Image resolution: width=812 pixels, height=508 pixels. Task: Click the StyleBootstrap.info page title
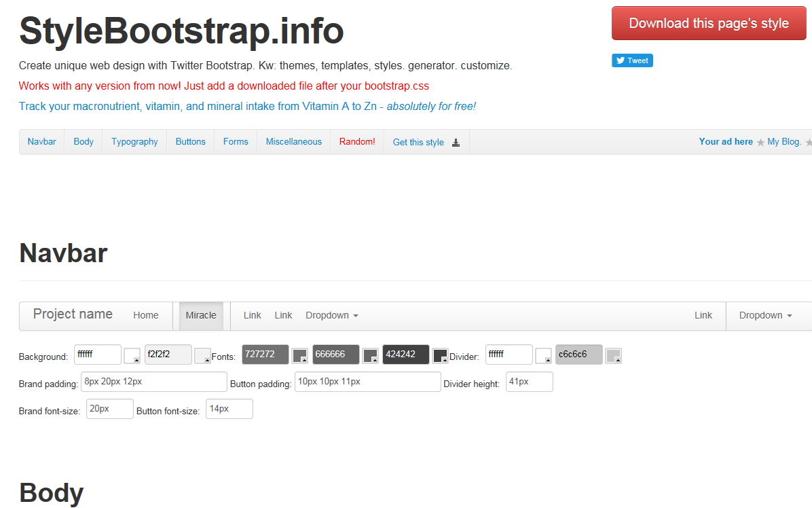[x=181, y=31]
